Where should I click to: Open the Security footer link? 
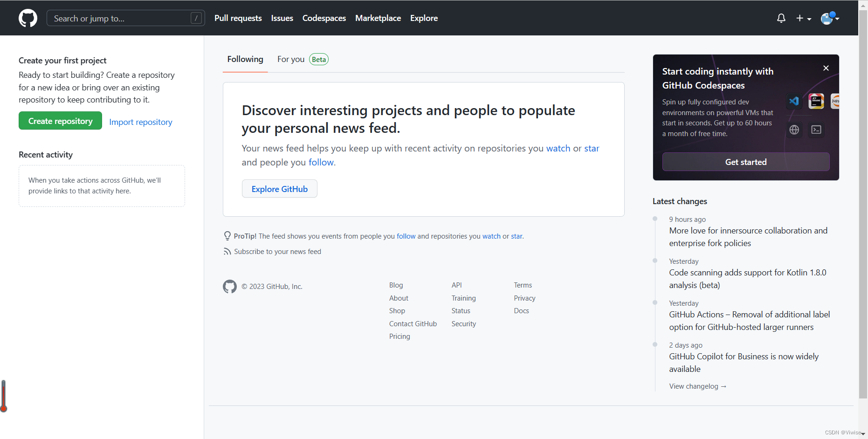pos(464,324)
